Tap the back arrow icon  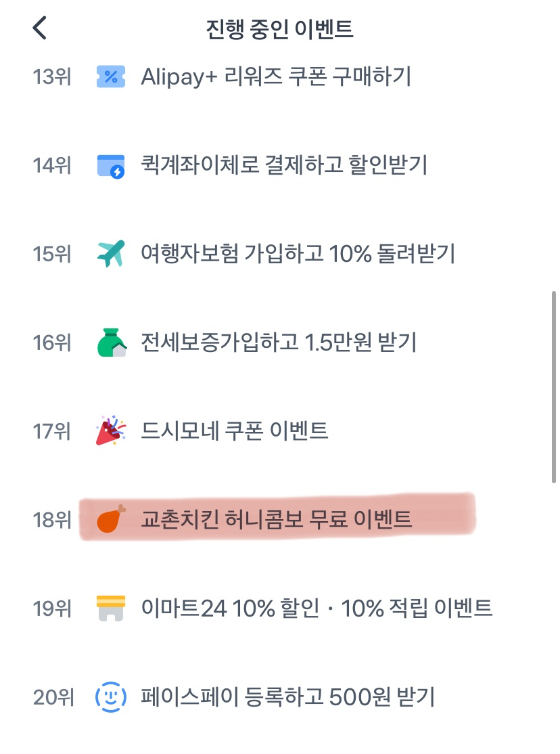point(40,29)
